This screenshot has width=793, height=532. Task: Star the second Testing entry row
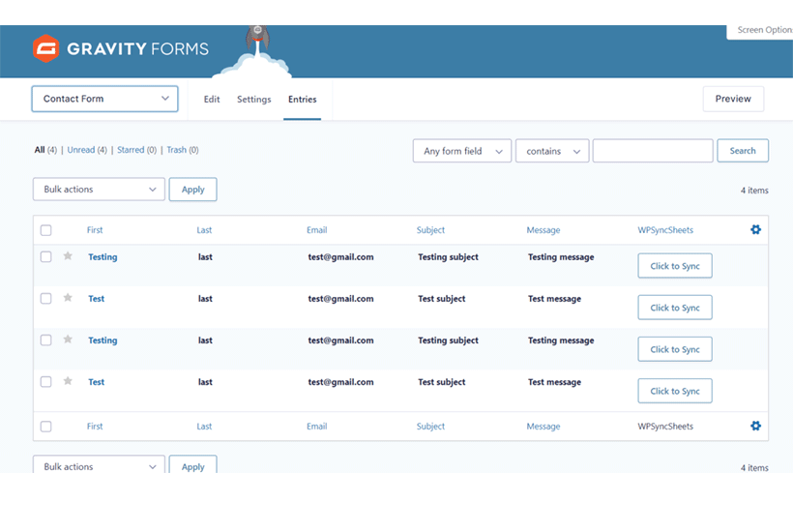(x=68, y=340)
